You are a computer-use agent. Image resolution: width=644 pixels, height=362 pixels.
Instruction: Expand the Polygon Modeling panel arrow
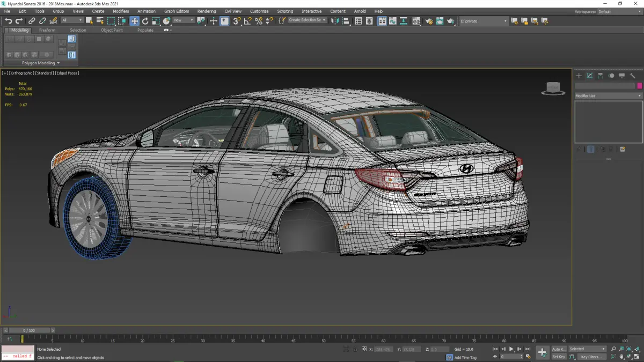pos(58,63)
